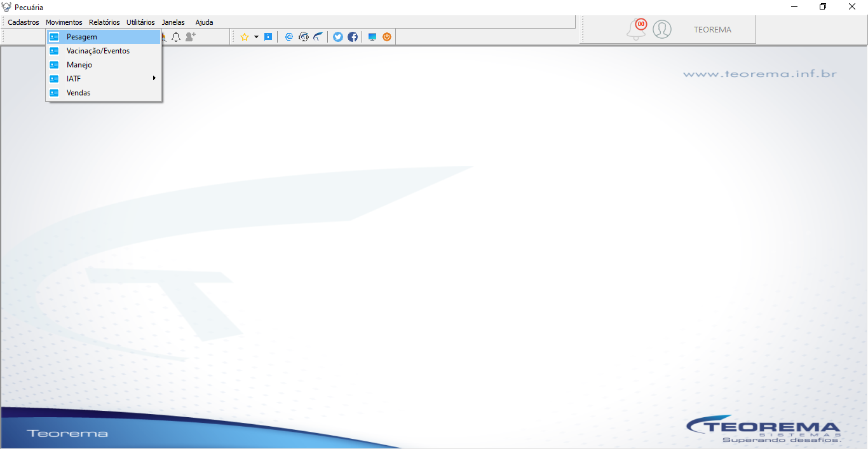Viewport: 868px width, 449px height.
Task: Click the orange power icon
Action: click(387, 37)
